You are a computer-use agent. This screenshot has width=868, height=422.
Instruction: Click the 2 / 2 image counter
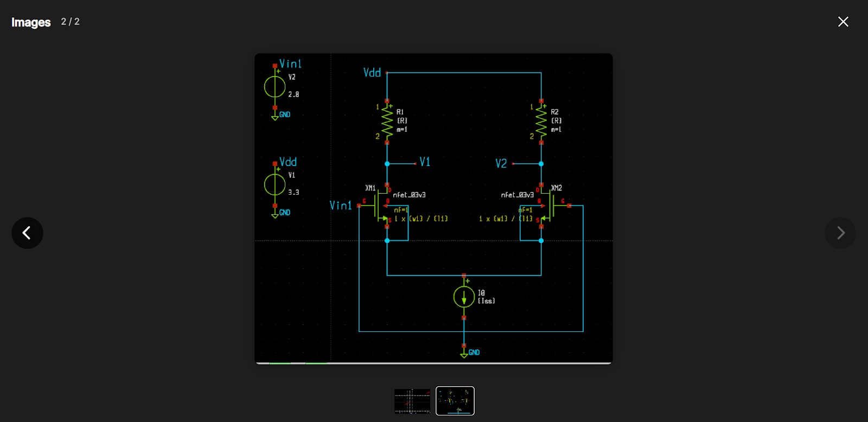70,22
